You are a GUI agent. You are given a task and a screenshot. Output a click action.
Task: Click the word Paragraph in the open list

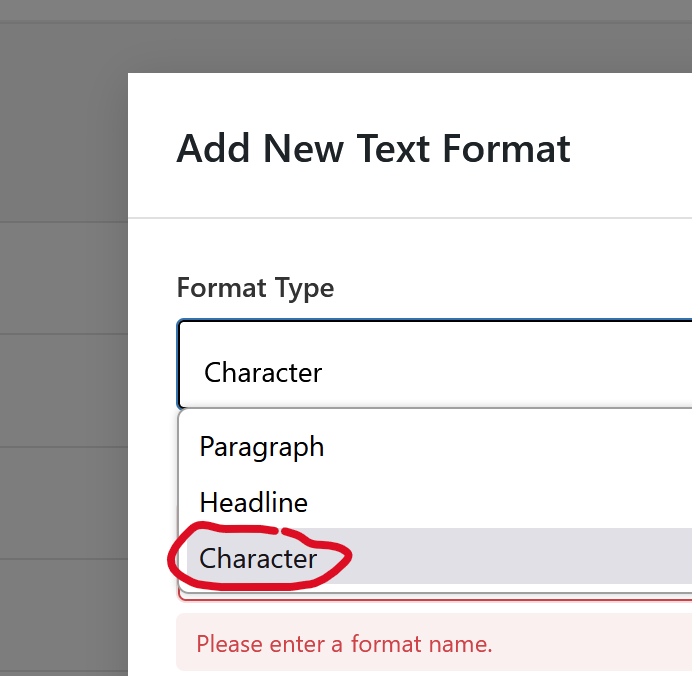pyautogui.click(x=262, y=446)
